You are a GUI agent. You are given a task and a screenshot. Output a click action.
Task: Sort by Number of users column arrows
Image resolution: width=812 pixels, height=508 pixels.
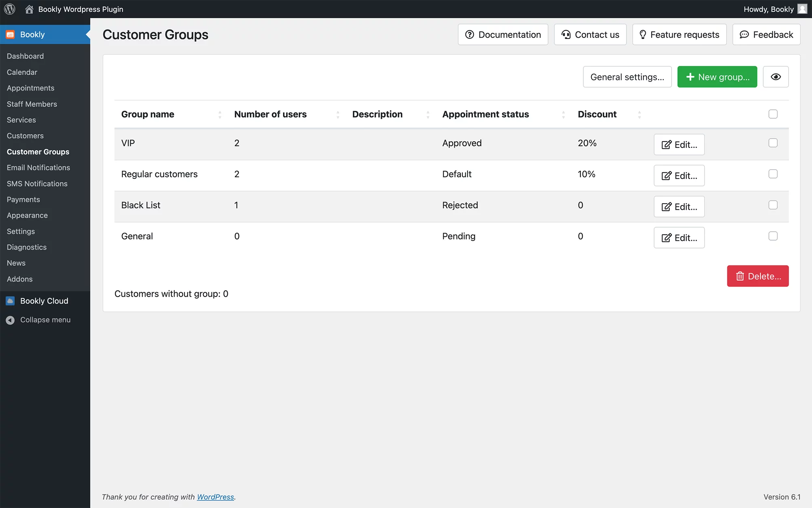(x=338, y=115)
